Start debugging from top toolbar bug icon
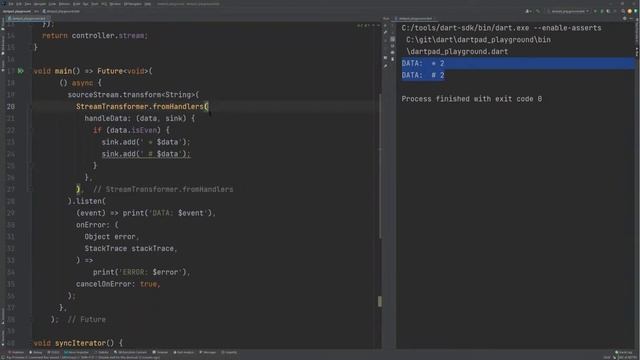This screenshot has height=360, width=640. tap(602, 11)
